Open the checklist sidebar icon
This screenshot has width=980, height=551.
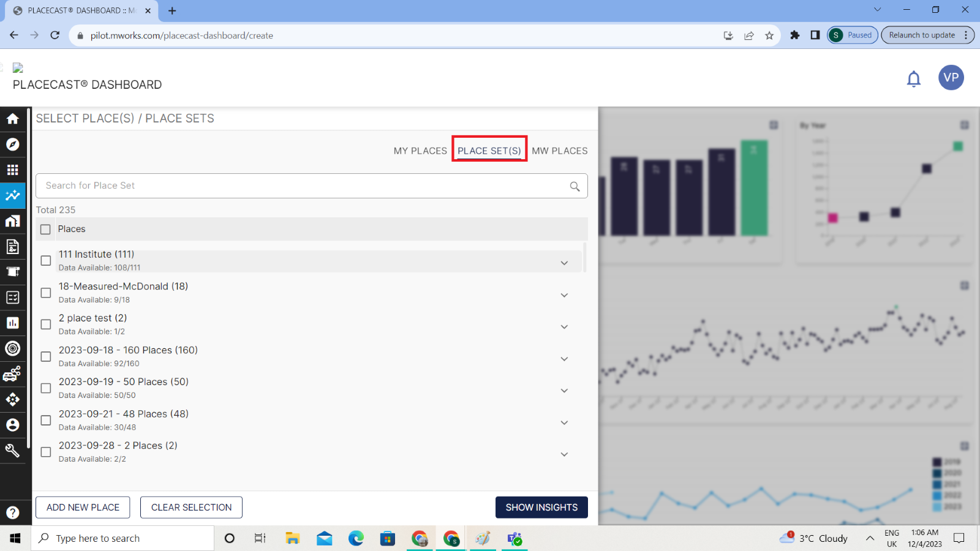pyautogui.click(x=13, y=298)
